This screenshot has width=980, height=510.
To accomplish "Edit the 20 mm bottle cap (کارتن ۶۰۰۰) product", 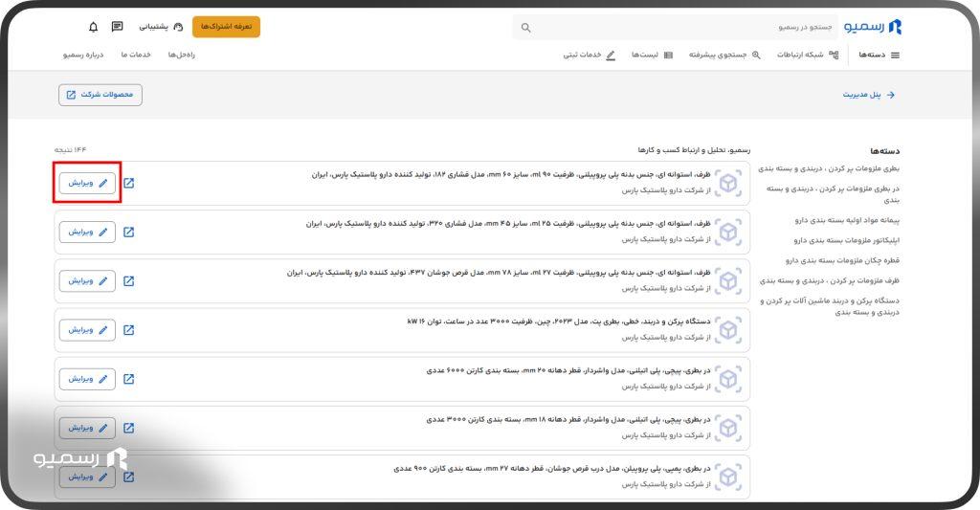I will coord(87,379).
